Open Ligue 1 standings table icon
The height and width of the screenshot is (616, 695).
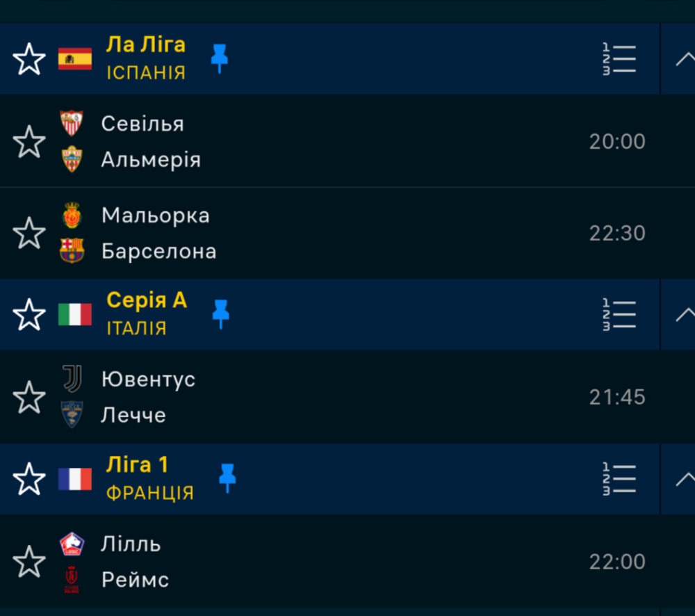(619, 479)
